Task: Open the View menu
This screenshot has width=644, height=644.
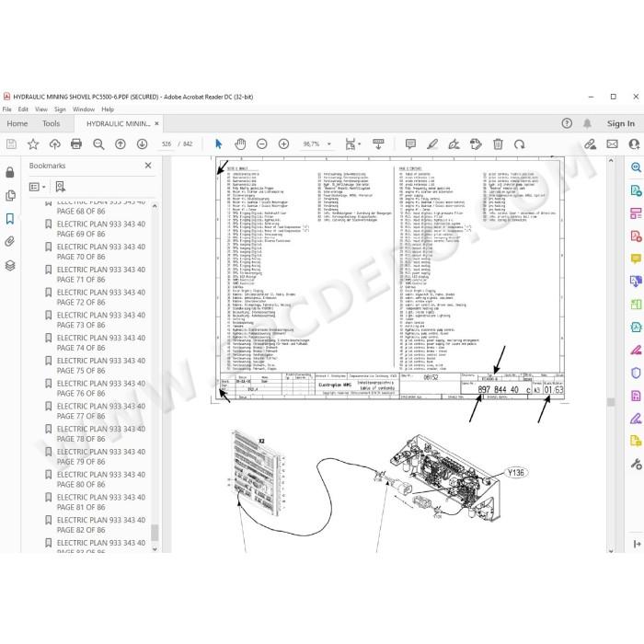Action: tap(41, 109)
